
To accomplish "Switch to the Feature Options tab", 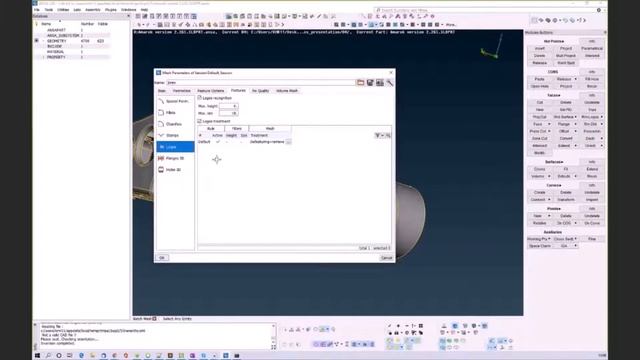I will point(211,91).
